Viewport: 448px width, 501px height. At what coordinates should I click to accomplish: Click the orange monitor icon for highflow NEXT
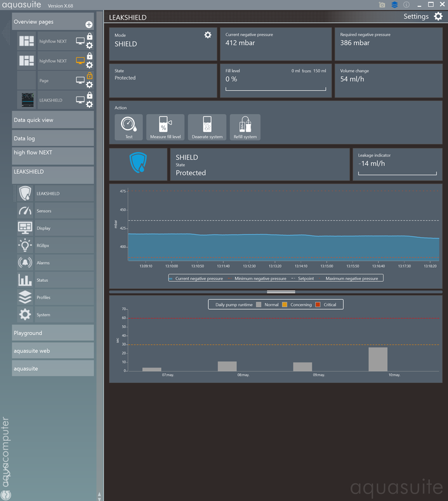coord(80,60)
